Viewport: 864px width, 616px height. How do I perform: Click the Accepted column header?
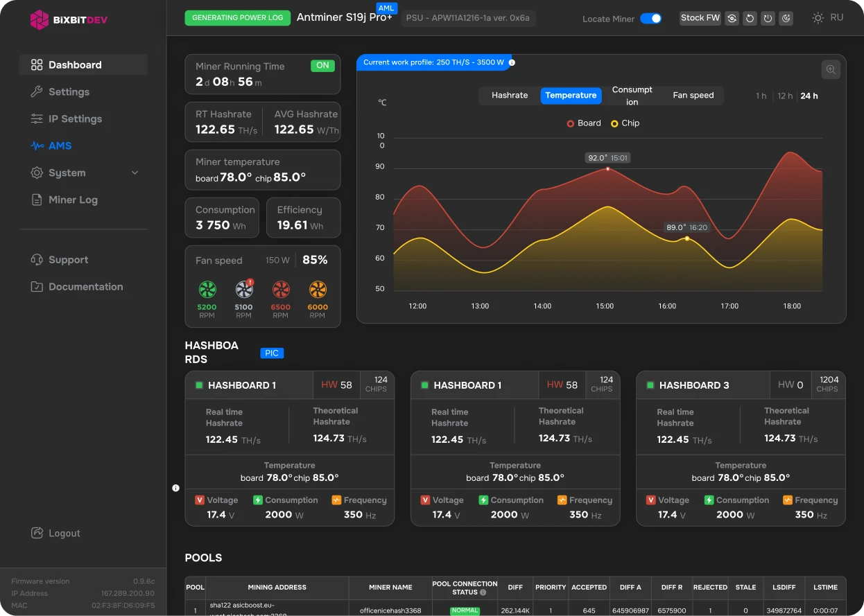click(589, 588)
